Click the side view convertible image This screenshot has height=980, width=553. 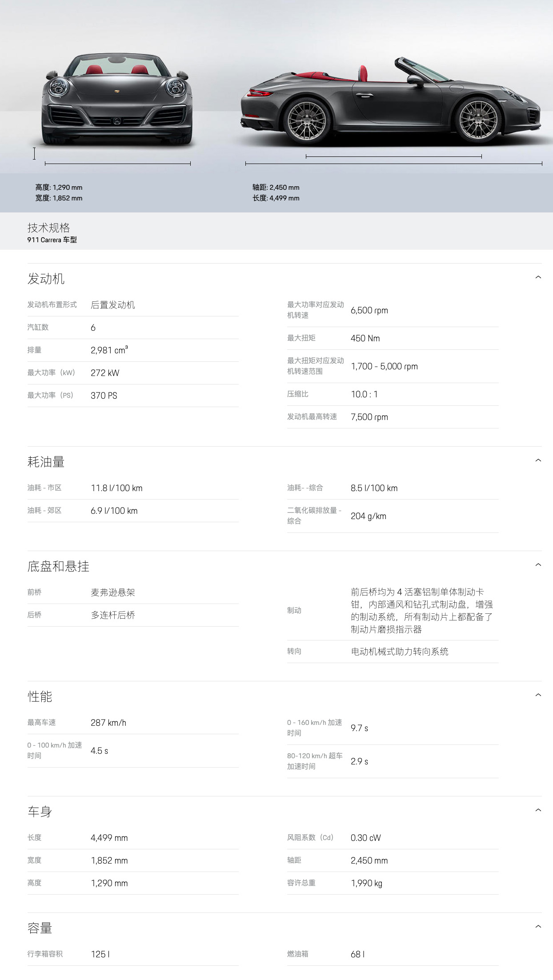(391, 101)
